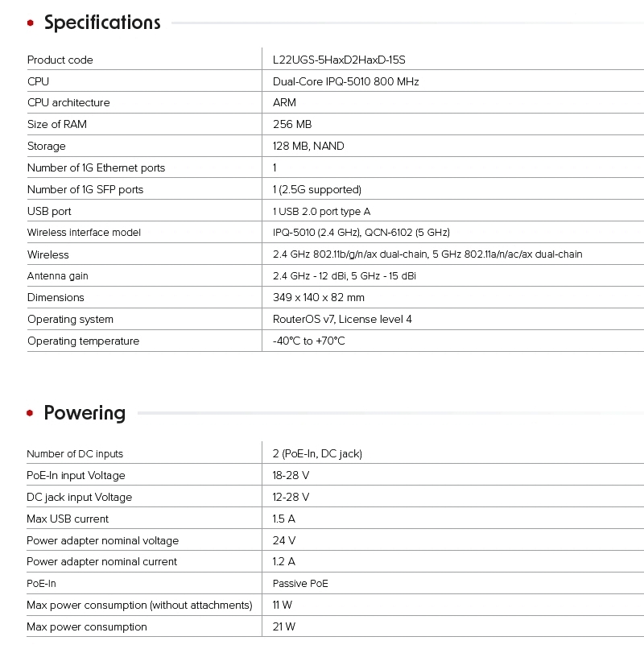Image resolution: width=644 pixels, height=649 pixels.
Task: Click the Number of DC inputs label
Action: (75, 454)
